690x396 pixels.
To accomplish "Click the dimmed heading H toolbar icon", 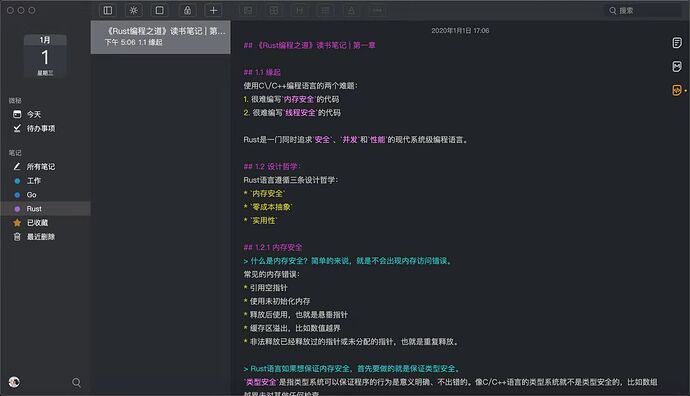I will [300, 10].
